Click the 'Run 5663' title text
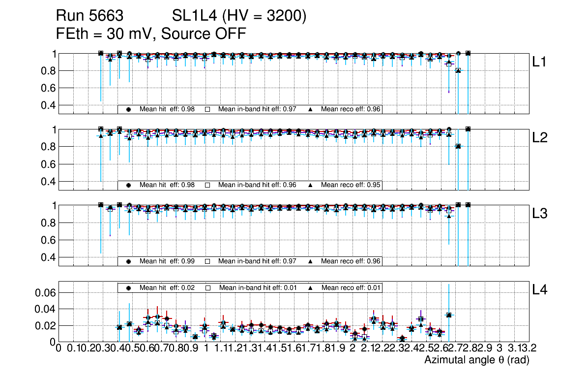 point(89,17)
